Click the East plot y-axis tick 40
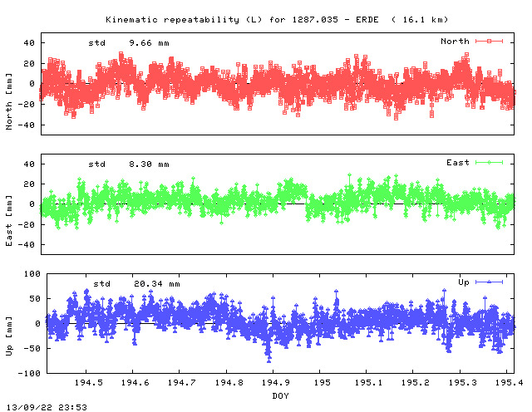This screenshot has width=532, height=412. (29, 164)
